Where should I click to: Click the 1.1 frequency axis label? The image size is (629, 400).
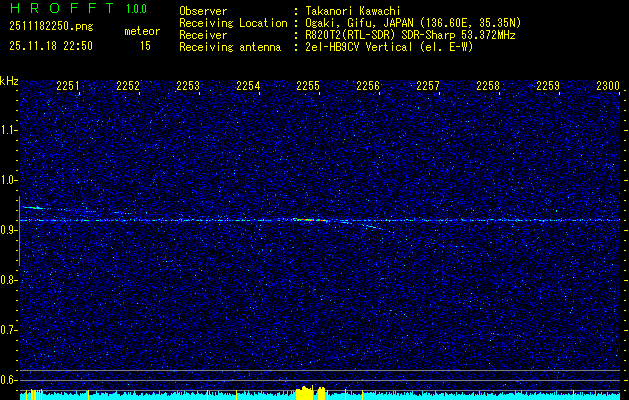pyautogui.click(x=9, y=130)
